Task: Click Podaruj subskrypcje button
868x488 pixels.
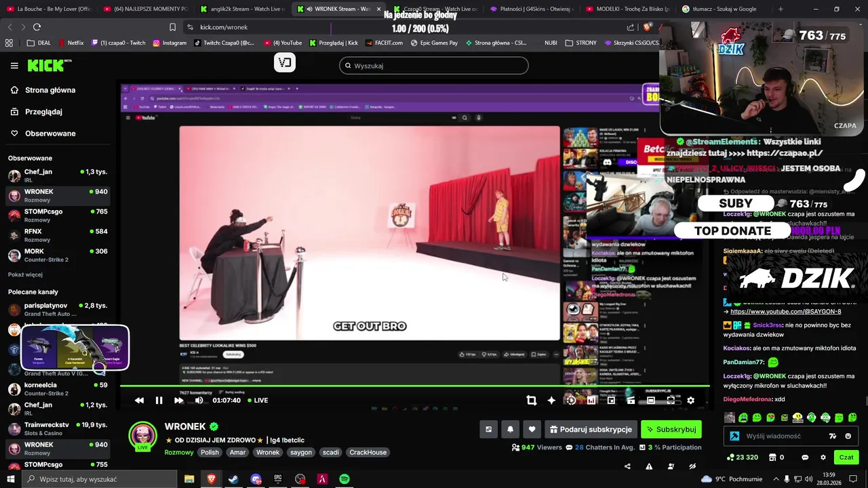Action: coord(591,430)
